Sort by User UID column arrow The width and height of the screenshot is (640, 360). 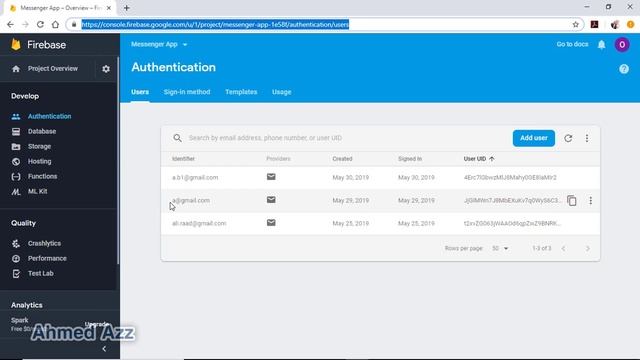click(492, 159)
